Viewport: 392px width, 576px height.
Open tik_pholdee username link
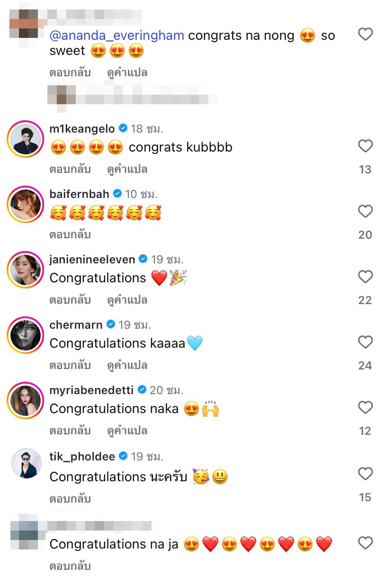(82, 456)
